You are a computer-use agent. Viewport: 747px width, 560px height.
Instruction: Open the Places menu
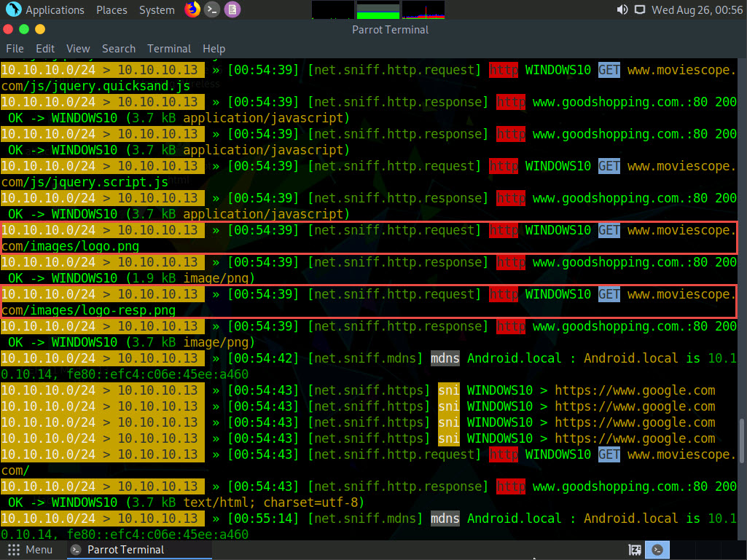(112, 10)
